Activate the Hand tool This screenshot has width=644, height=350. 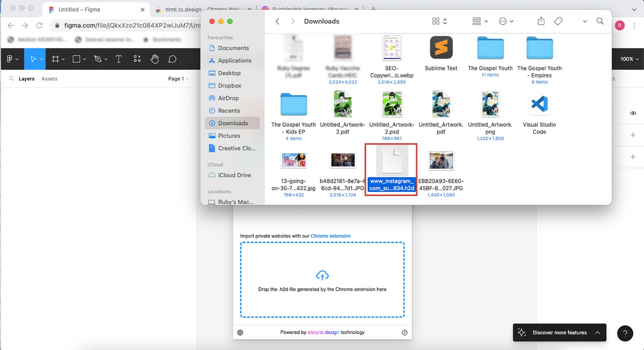(x=154, y=59)
